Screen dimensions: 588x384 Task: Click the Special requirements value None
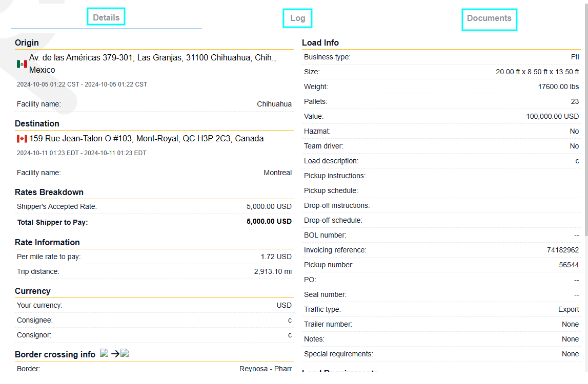[571, 354]
